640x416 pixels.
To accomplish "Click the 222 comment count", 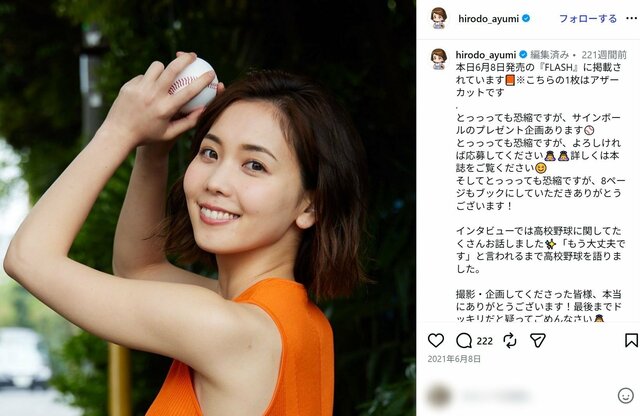I will point(484,341).
